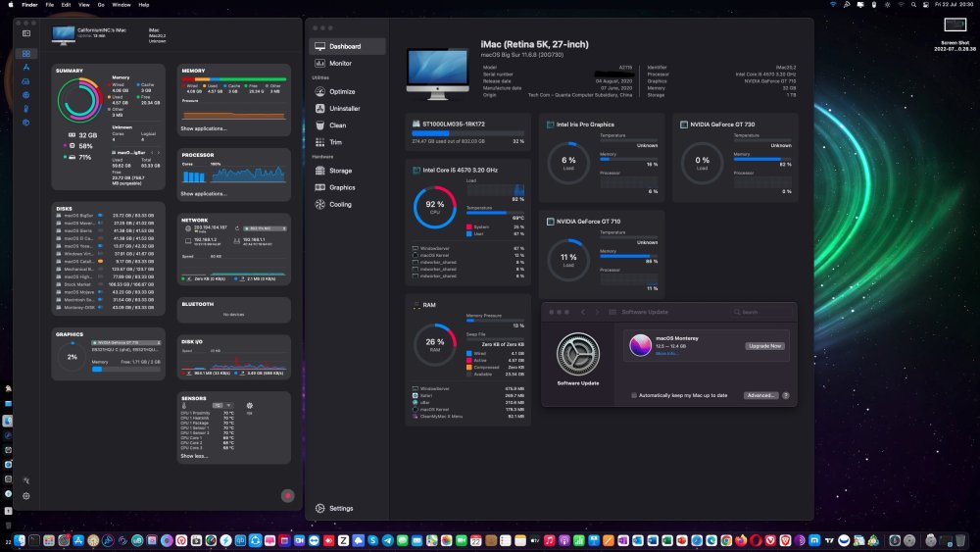Go back in Software Update window

point(583,312)
